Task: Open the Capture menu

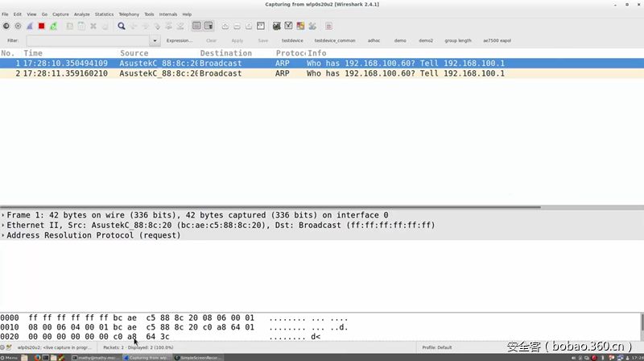Action: (60, 14)
